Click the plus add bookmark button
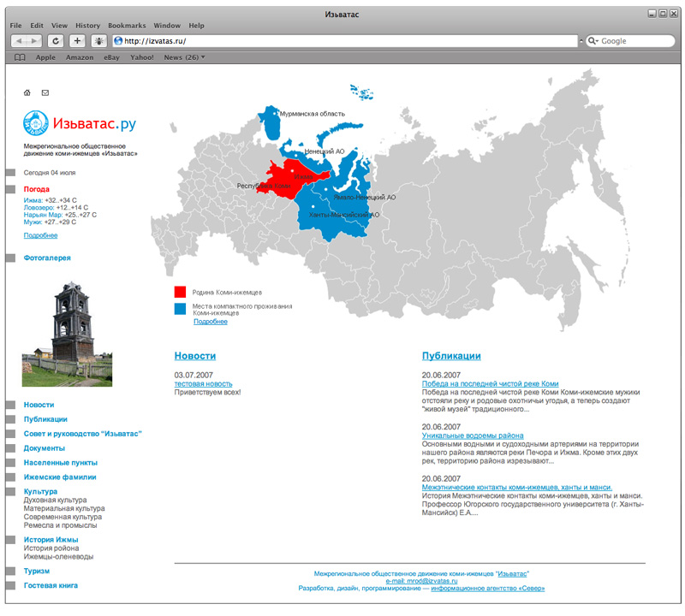Image resolution: width=685 pixels, height=616 pixels. 77,41
